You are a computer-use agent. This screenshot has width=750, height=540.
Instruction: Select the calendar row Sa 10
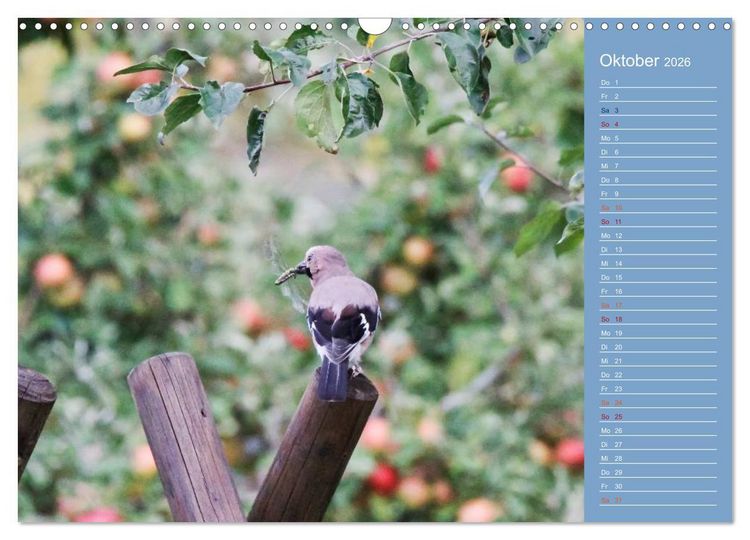(658, 208)
